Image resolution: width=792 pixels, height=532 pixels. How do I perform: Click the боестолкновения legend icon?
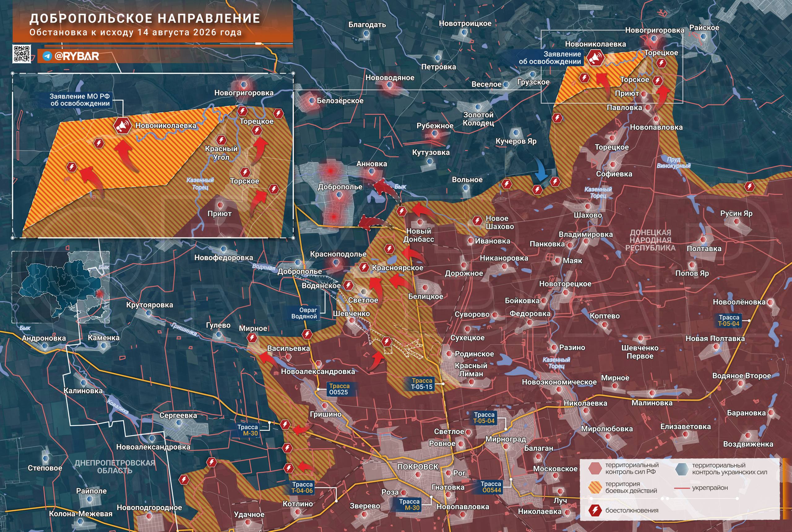click(x=596, y=510)
